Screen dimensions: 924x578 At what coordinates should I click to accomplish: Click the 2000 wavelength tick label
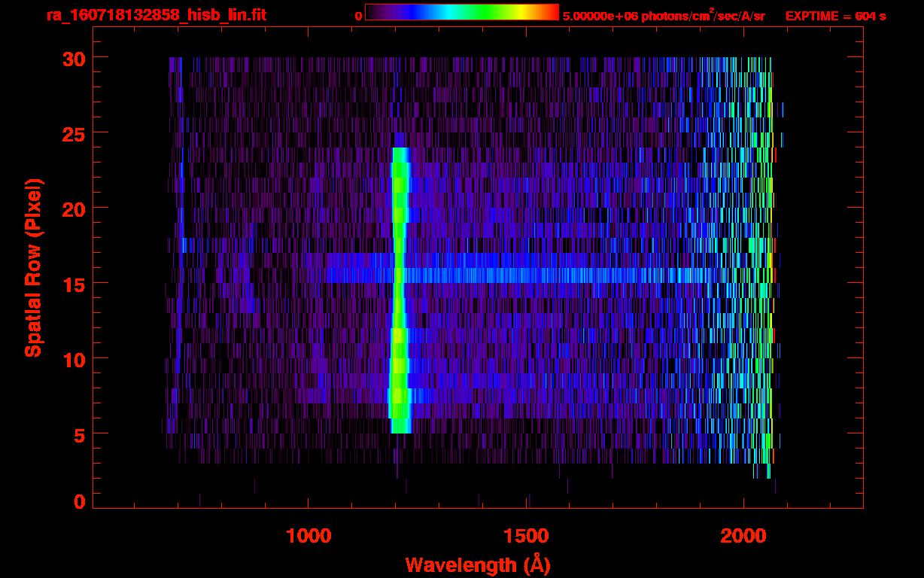pyautogui.click(x=743, y=536)
